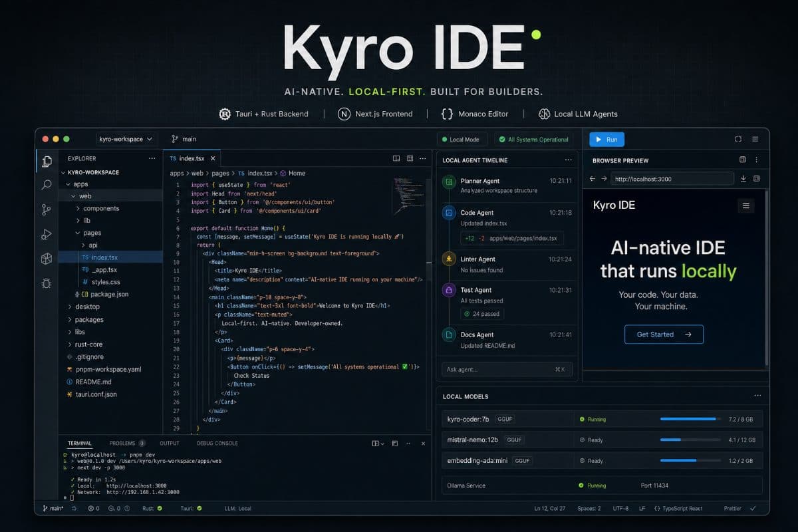Image resolution: width=798 pixels, height=532 pixels.
Task: Toggle mistral-nemo:12b Ready status
Action: (591, 440)
